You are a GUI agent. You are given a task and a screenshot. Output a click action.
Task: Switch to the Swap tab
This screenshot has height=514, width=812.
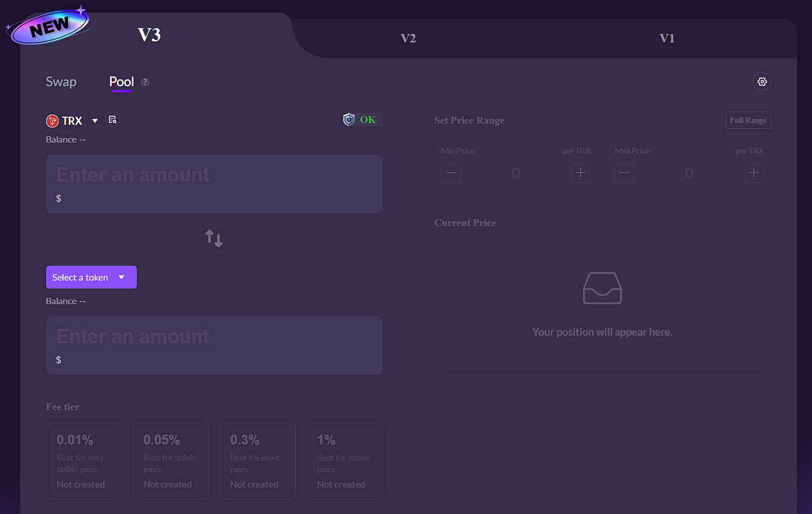tap(61, 82)
